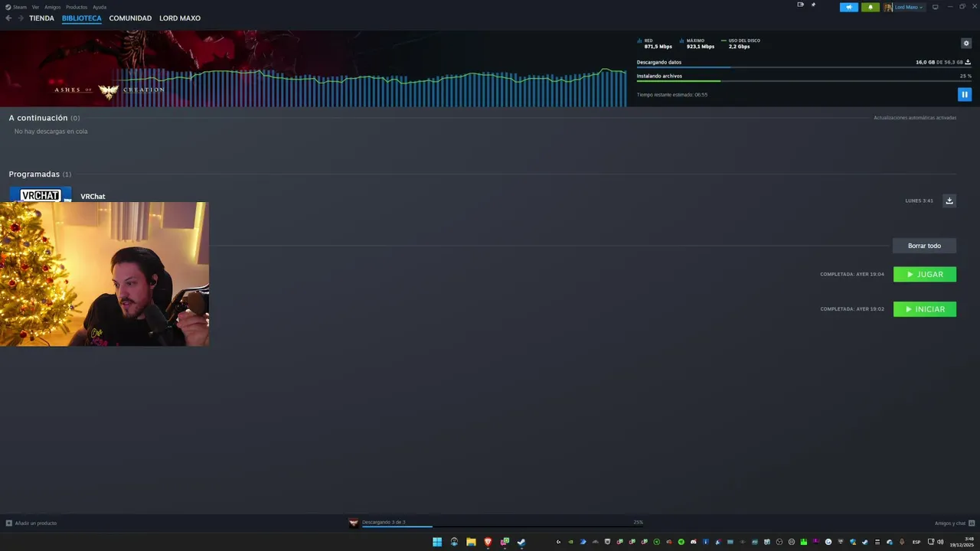Click the Steam taskbar icon

(x=521, y=542)
